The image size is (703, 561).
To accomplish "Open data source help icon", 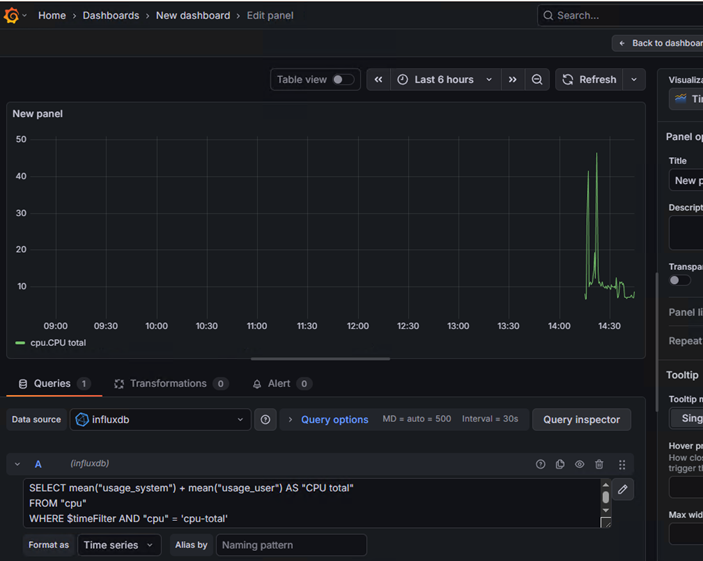I will click(x=265, y=420).
